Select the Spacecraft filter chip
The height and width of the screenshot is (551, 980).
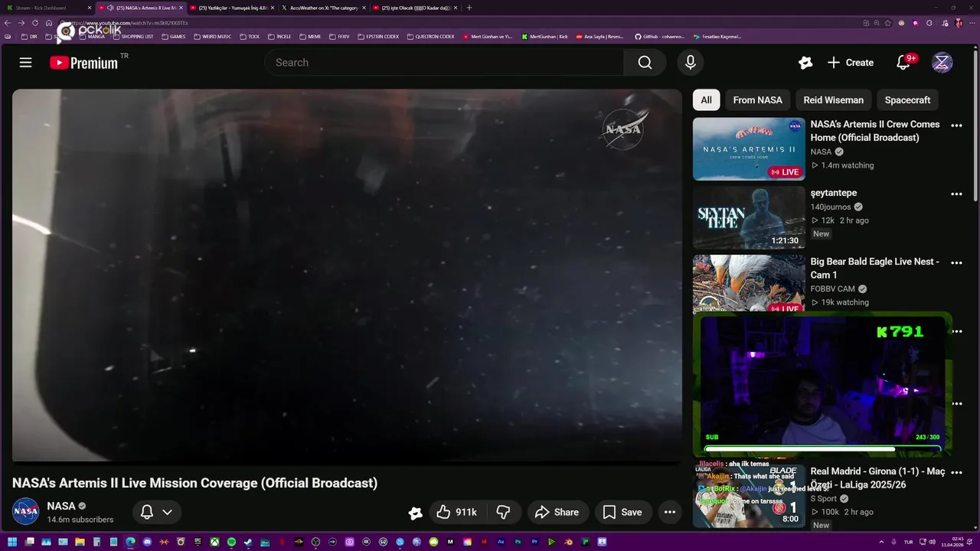coord(907,100)
